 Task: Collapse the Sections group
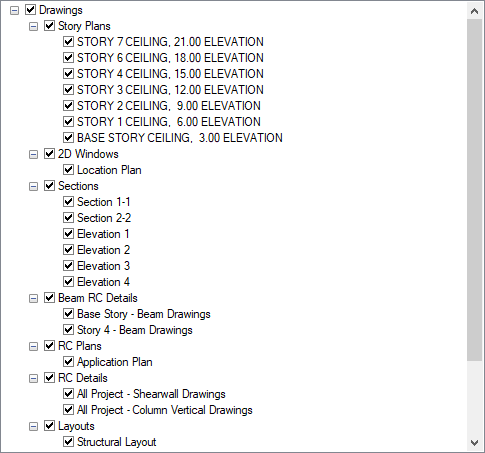pyautogui.click(x=33, y=186)
